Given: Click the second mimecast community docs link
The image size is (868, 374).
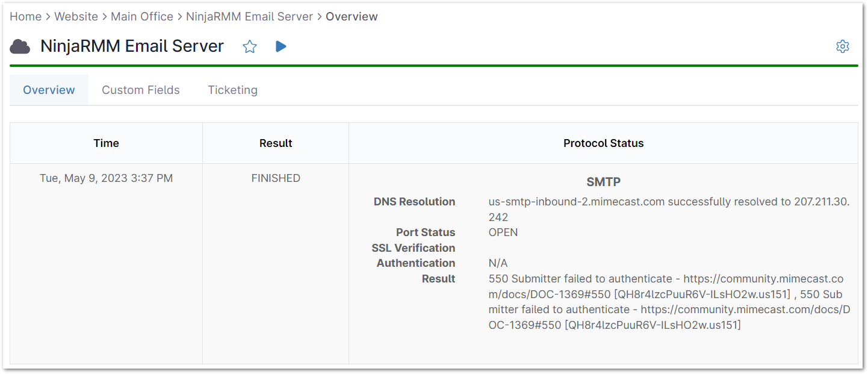Looking at the screenshot, I should coord(746,309).
